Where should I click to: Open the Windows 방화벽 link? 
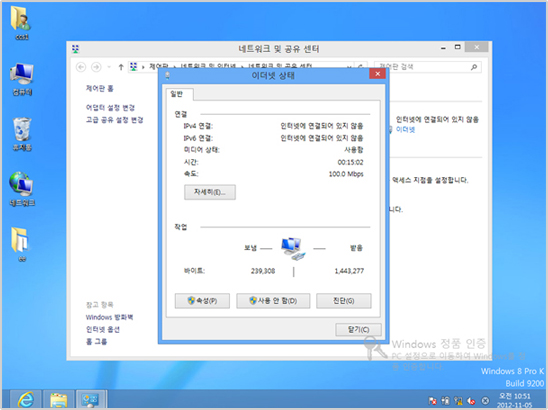click(109, 317)
